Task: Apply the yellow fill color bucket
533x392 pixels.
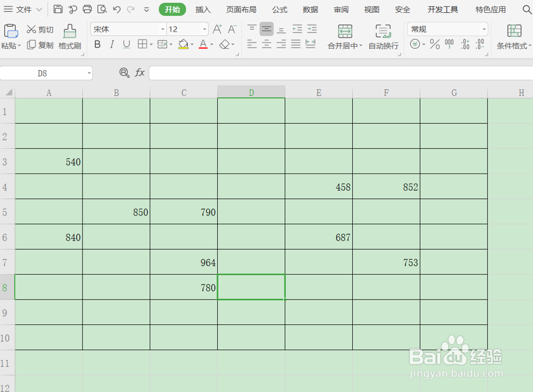Action: pos(183,44)
